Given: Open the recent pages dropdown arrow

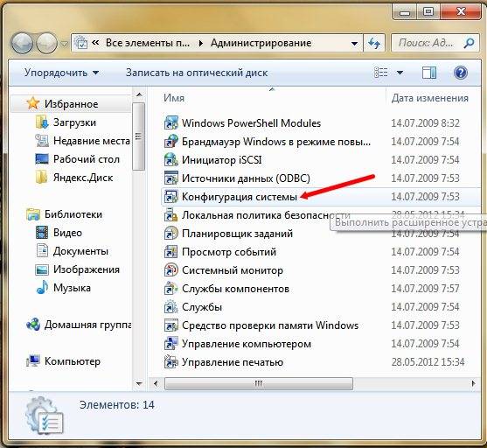Looking at the screenshot, I should [x=64, y=44].
